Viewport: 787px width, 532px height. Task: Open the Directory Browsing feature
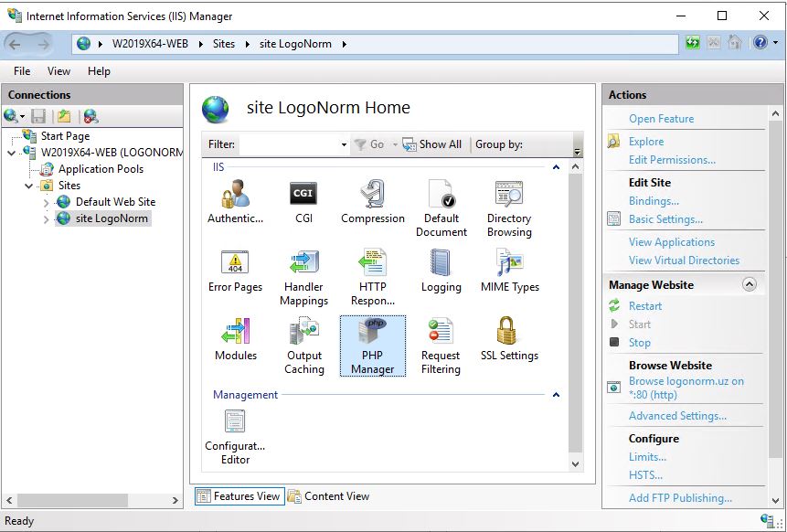[509, 208]
